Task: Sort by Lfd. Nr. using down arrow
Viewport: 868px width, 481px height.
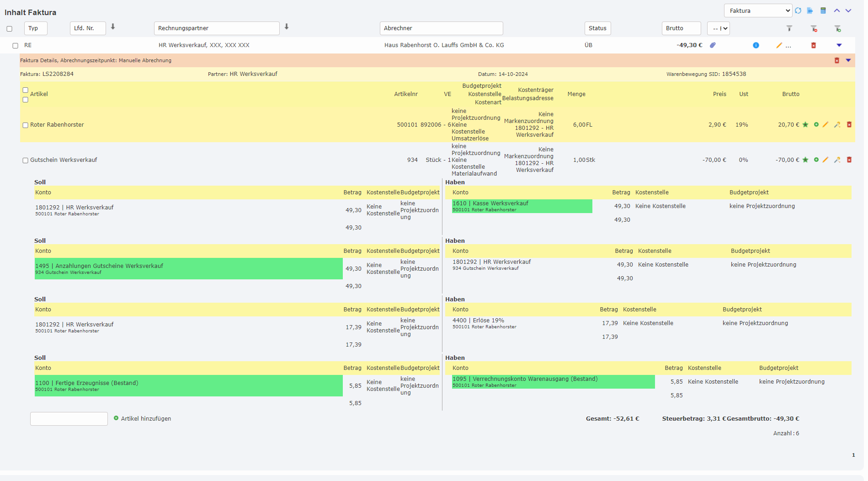Action: (113, 27)
